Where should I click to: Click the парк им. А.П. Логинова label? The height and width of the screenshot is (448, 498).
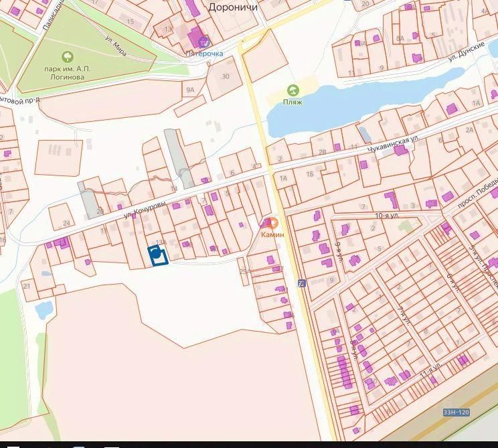pyautogui.click(x=68, y=73)
